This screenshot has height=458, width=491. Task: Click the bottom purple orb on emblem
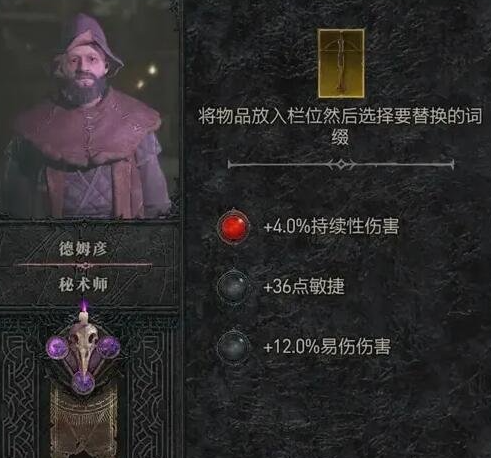(83, 382)
